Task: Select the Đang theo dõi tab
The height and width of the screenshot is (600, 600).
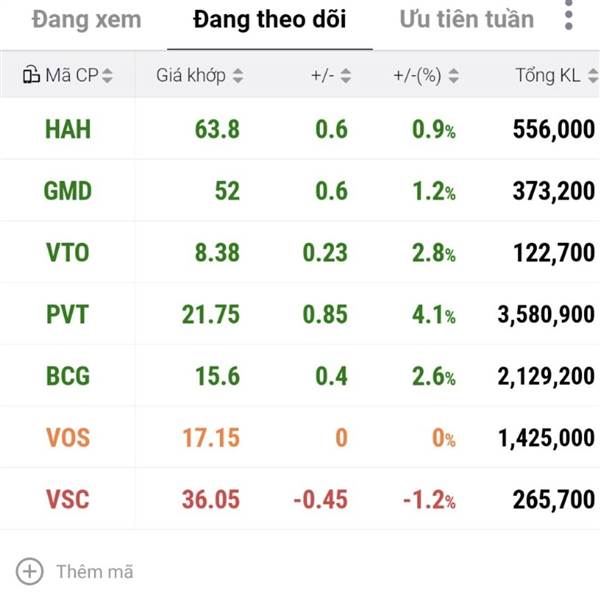Action: [270, 19]
